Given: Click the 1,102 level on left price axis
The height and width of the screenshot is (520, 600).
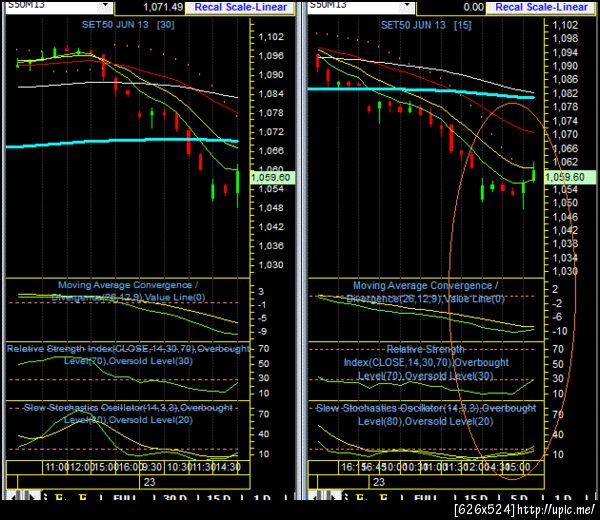Looking at the screenshot, I should [x=271, y=37].
